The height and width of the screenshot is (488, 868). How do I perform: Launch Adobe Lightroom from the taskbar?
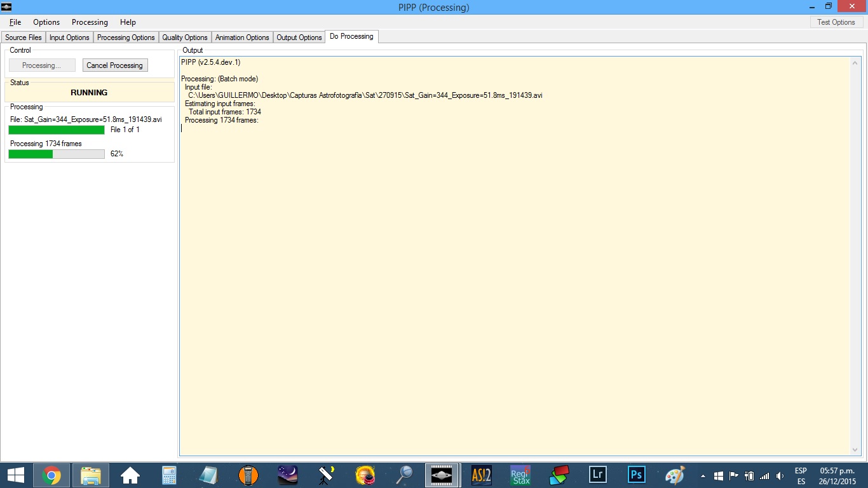tap(597, 475)
